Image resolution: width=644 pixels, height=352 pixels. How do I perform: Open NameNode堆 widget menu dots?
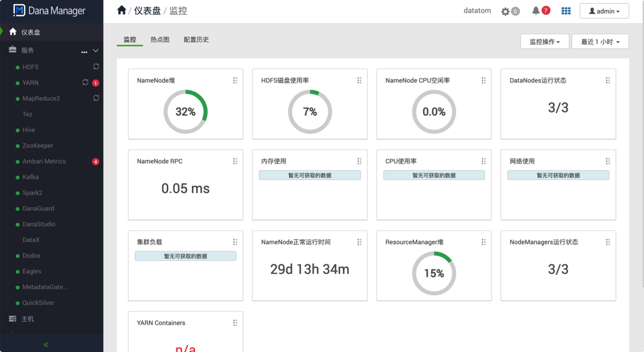click(x=235, y=80)
